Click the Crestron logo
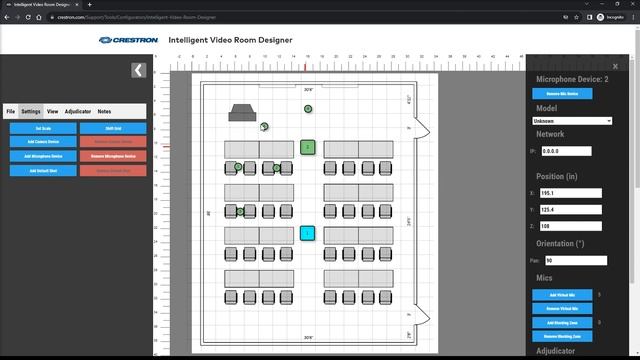Image resolution: width=640 pixels, height=360 pixels. click(128, 40)
